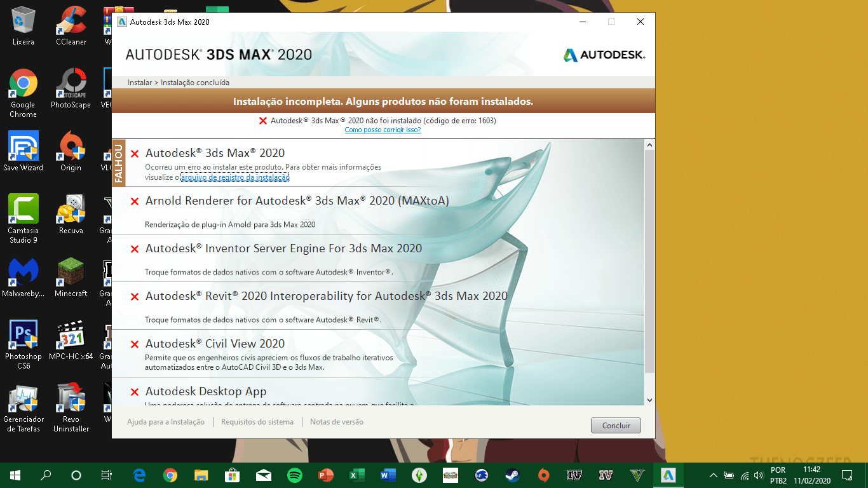Change the POR PTB2 input language
The image size is (868, 488).
coord(778,475)
